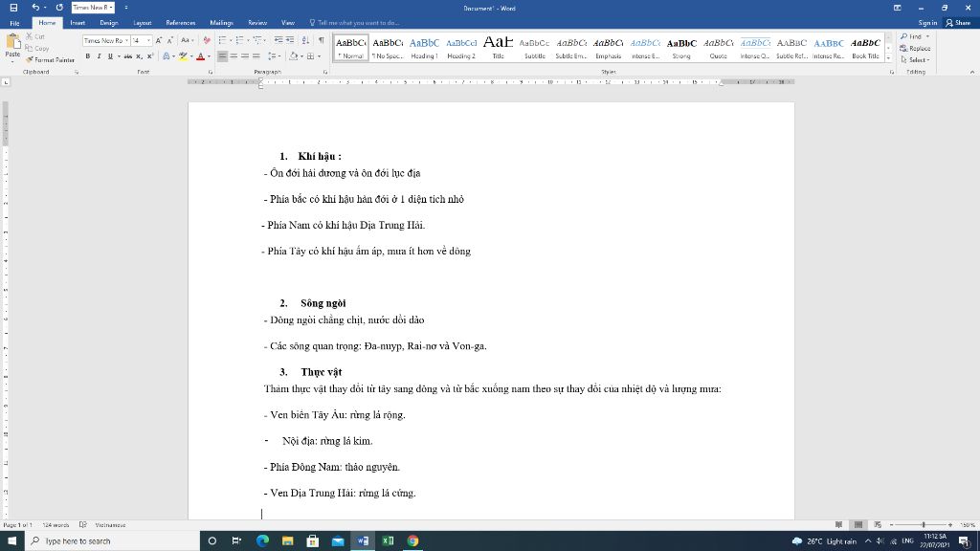Increase font size with Grow Font
980x551 pixels.
coord(159,40)
